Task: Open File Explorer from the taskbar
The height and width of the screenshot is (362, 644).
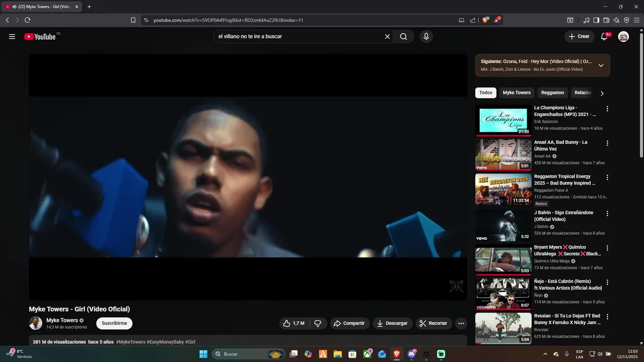Action: tap(338, 354)
